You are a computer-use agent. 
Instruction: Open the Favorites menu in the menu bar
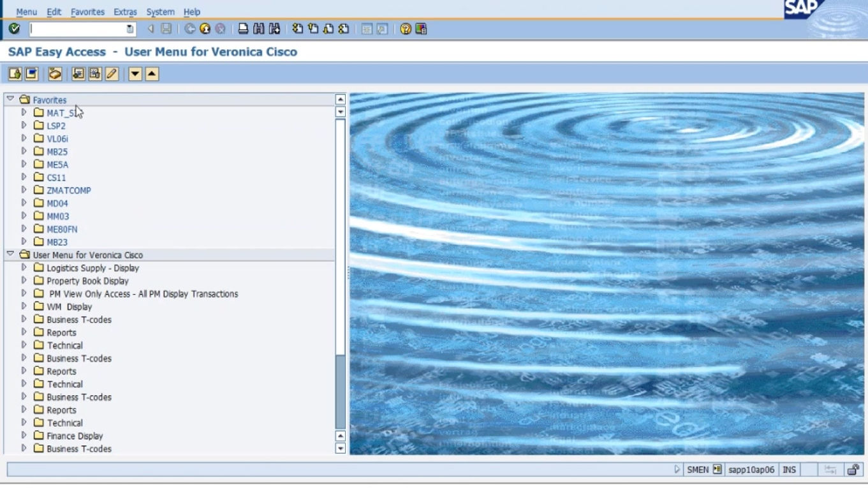pos(87,11)
